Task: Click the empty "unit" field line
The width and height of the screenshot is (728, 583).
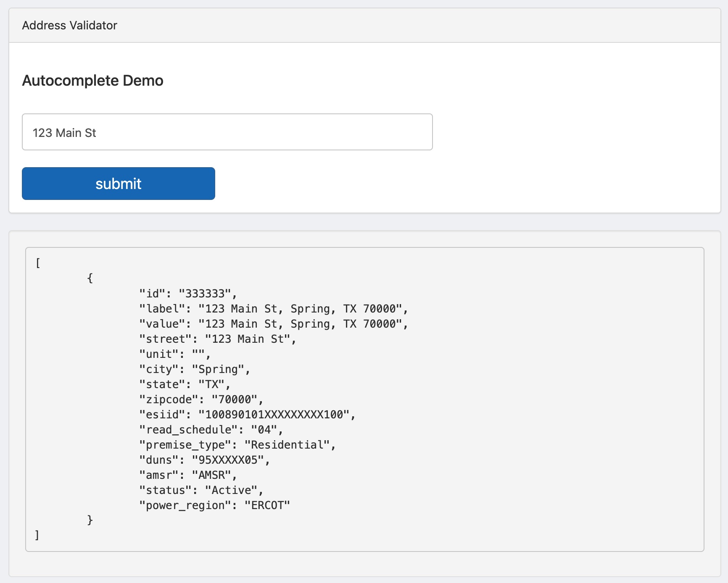Action: point(174,354)
